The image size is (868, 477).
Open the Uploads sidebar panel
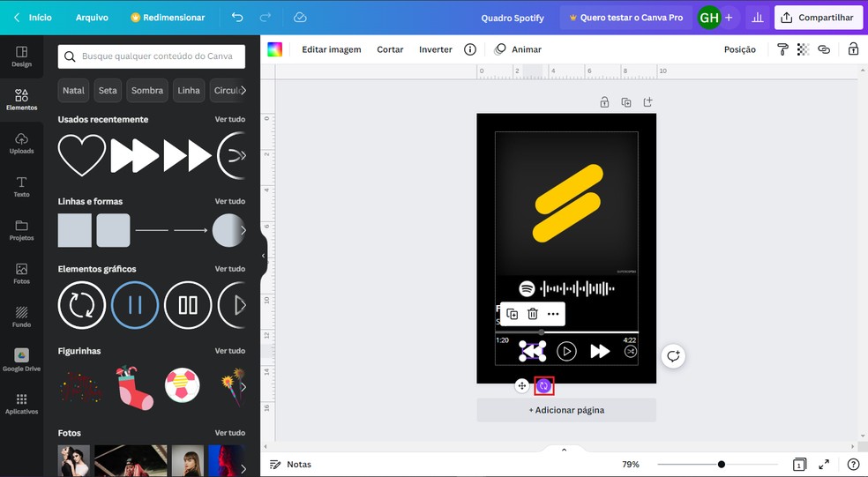[x=21, y=144]
